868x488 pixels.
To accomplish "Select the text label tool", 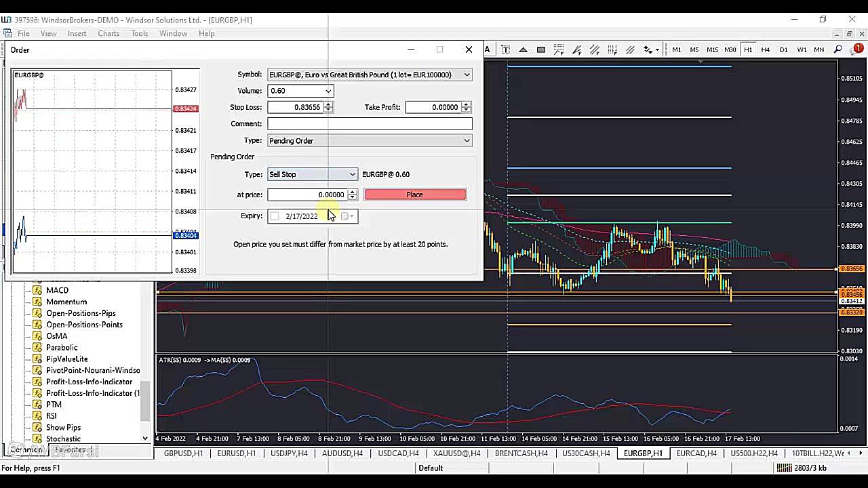I will (505, 49).
